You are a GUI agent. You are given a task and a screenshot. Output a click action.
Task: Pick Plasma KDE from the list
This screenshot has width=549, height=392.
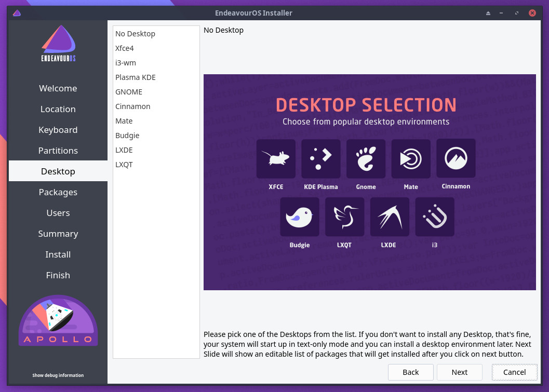point(156,77)
